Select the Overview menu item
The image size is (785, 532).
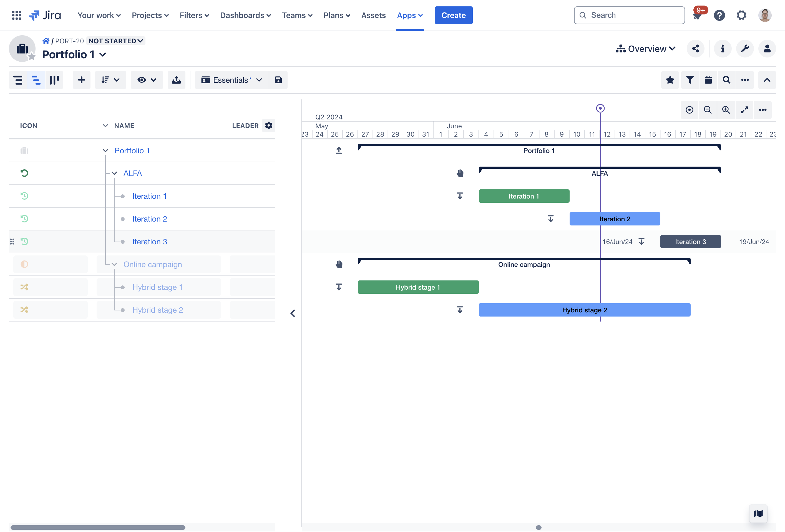click(647, 49)
